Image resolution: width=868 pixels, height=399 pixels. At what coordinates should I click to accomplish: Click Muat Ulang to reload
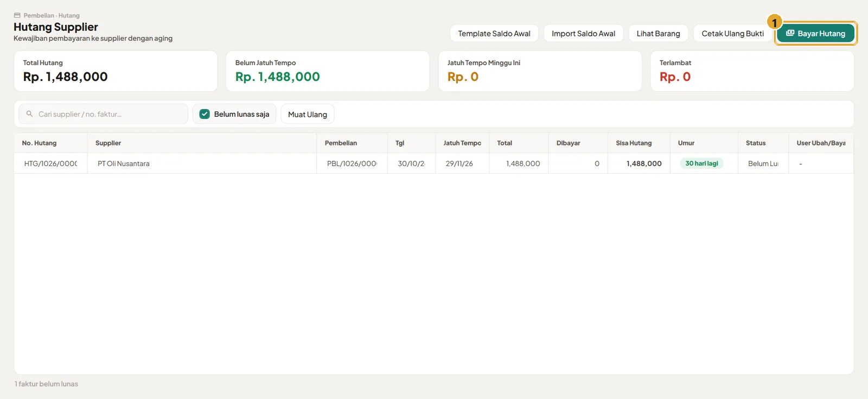[x=308, y=114]
